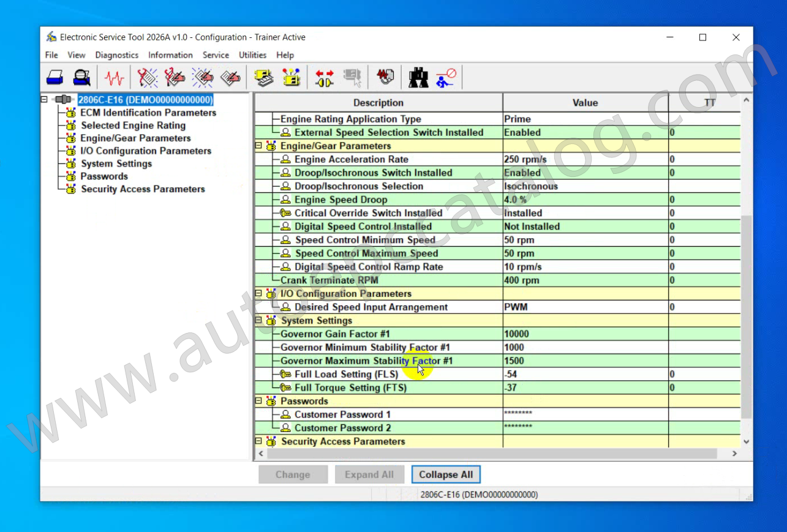
Task: Toggle the Security Access Parameters group expander
Action: pos(258,442)
